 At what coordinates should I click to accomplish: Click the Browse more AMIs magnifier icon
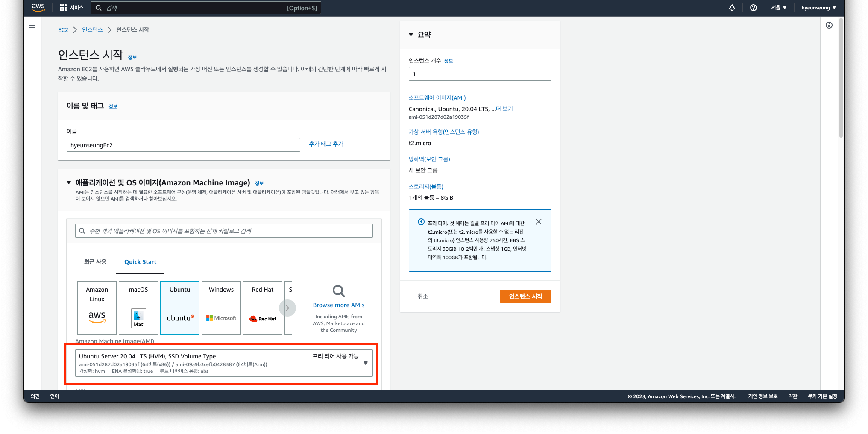[x=339, y=291]
